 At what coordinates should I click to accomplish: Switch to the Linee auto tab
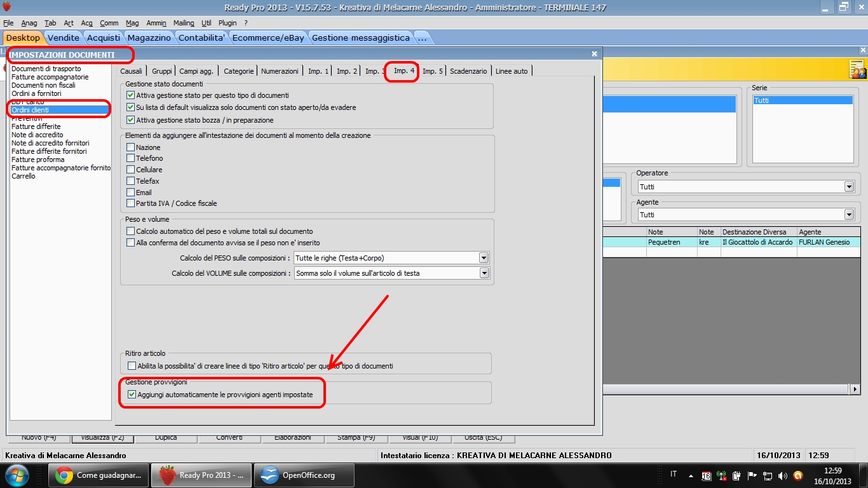[x=512, y=71]
